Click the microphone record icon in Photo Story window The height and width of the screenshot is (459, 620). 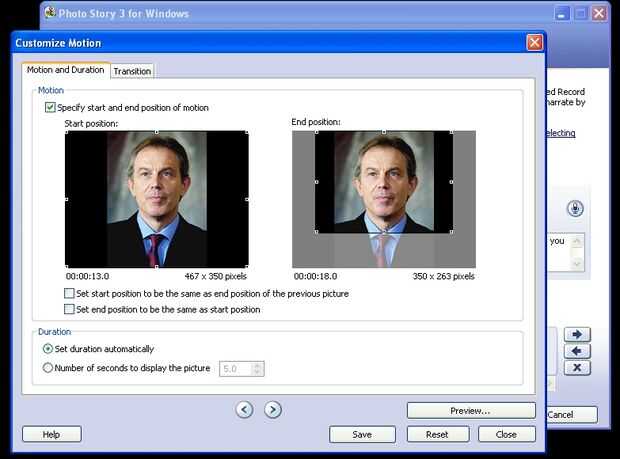[x=575, y=208]
